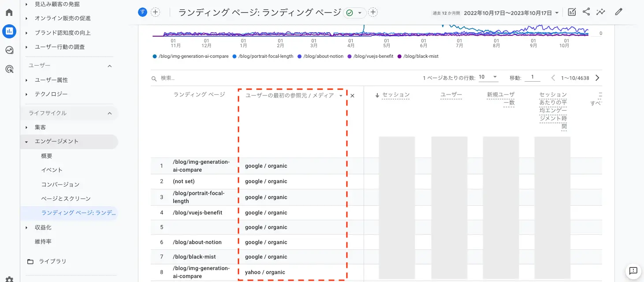The image size is (644, 282).
Task: Collapse the ライフサイクル section chevron
Action: tap(110, 113)
